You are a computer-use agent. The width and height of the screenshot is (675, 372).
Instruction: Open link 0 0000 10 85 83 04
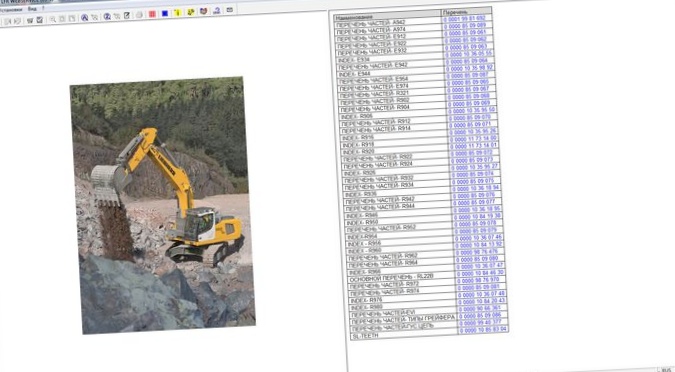[483, 330]
